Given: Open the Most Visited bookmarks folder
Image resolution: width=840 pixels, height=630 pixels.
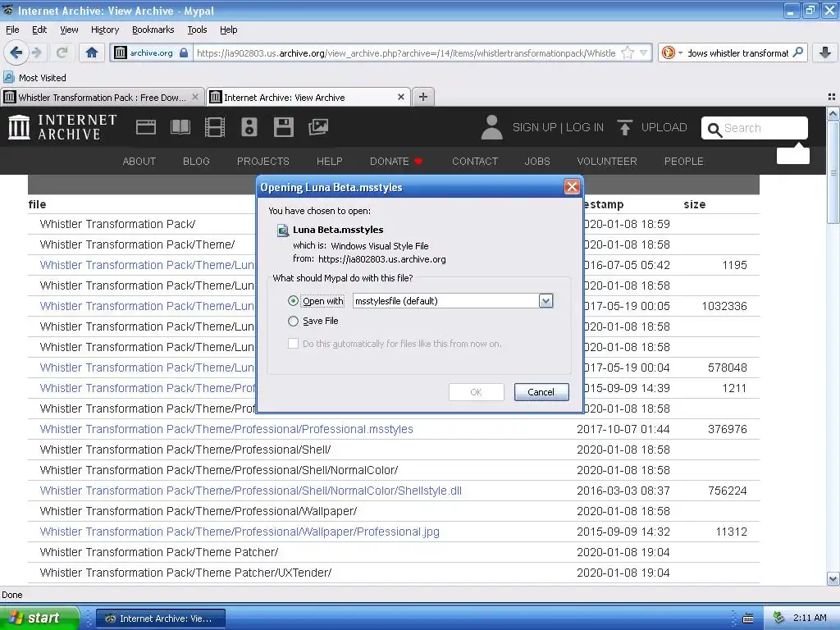Looking at the screenshot, I should (x=34, y=78).
